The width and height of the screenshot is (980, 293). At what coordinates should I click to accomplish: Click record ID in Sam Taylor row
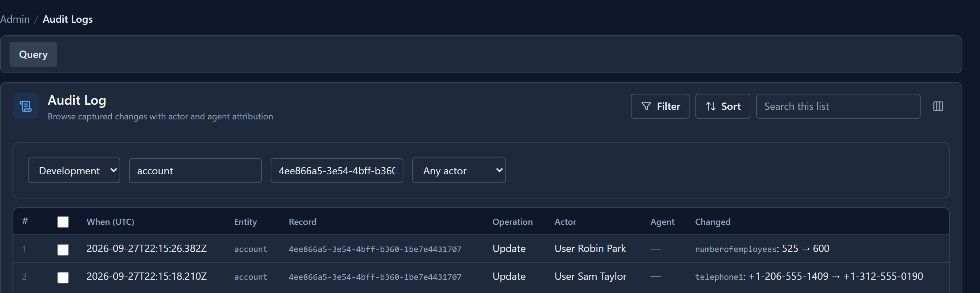tap(375, 277)
